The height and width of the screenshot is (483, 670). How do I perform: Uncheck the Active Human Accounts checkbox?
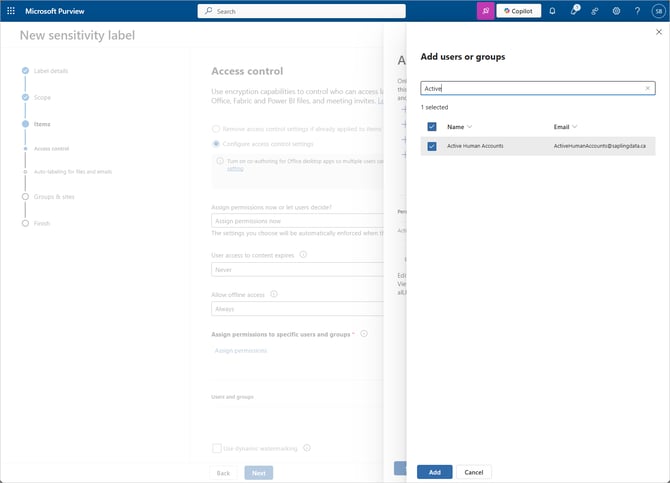(432, 146)
